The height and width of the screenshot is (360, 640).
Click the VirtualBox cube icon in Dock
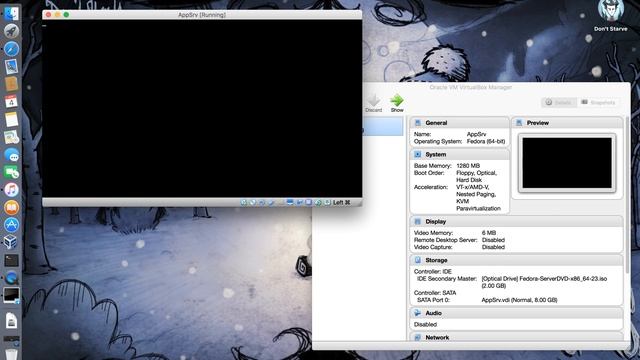[11, 242]
